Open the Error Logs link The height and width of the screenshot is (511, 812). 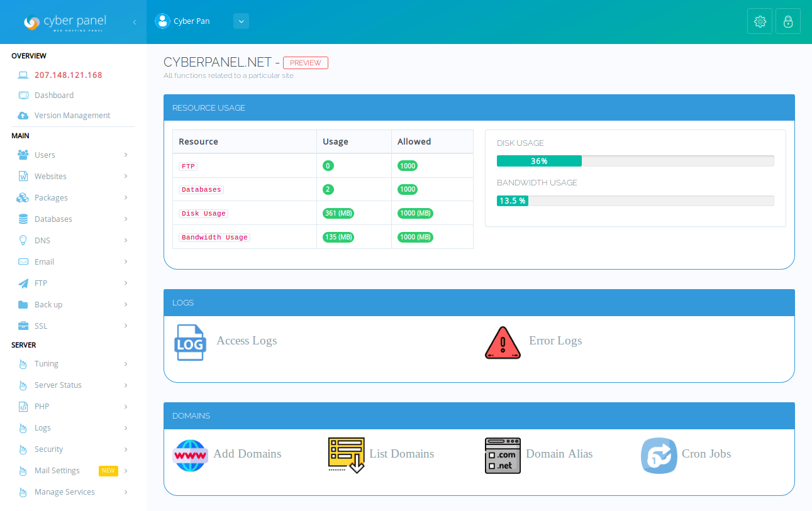555,341
